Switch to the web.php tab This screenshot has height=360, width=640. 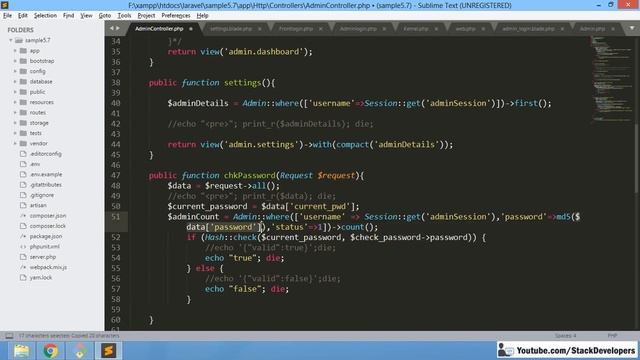click(x=465, y=29)
